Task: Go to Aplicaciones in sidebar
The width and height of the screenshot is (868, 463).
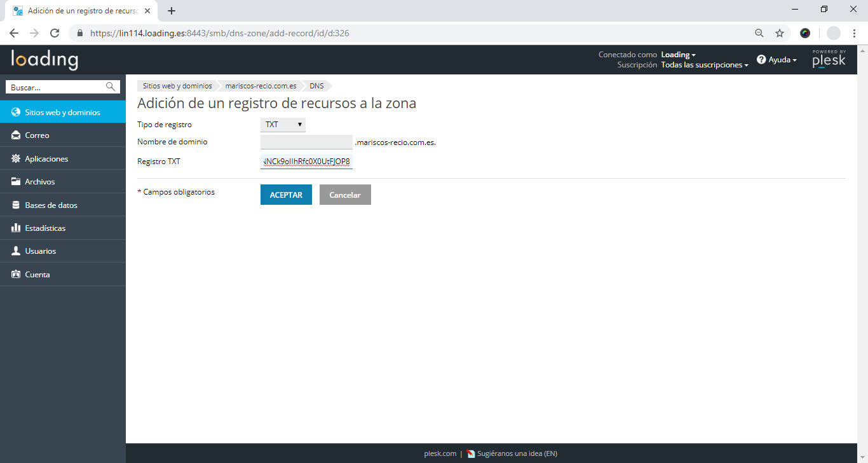Action: (63, 158)
